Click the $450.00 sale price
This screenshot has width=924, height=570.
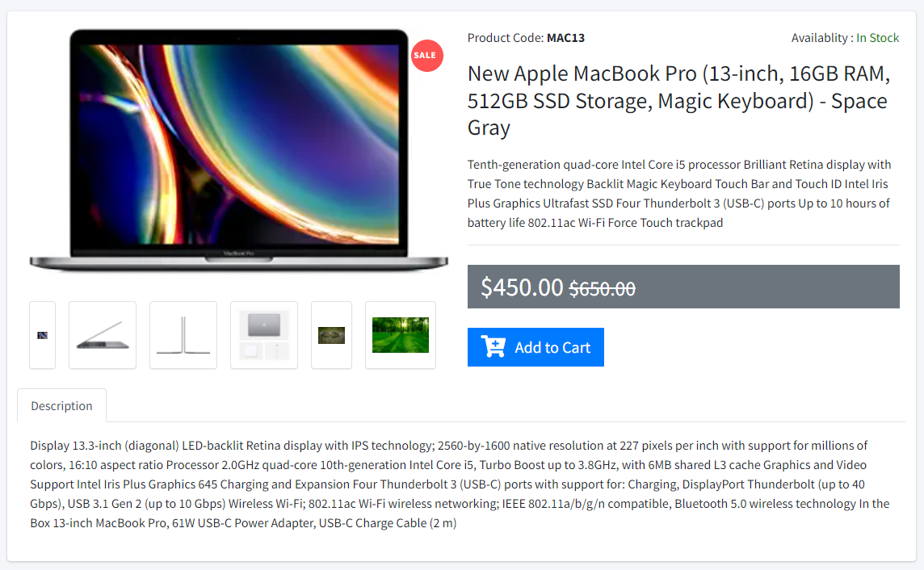522,287
